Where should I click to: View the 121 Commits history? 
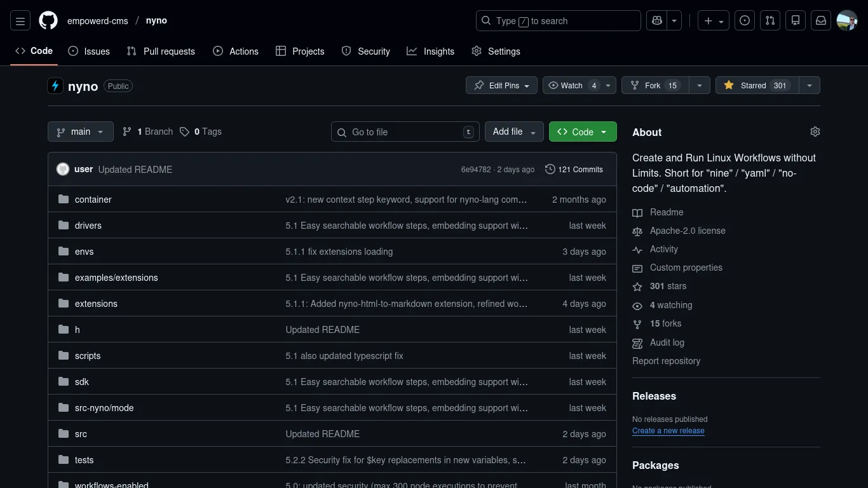tap(574, 170)
